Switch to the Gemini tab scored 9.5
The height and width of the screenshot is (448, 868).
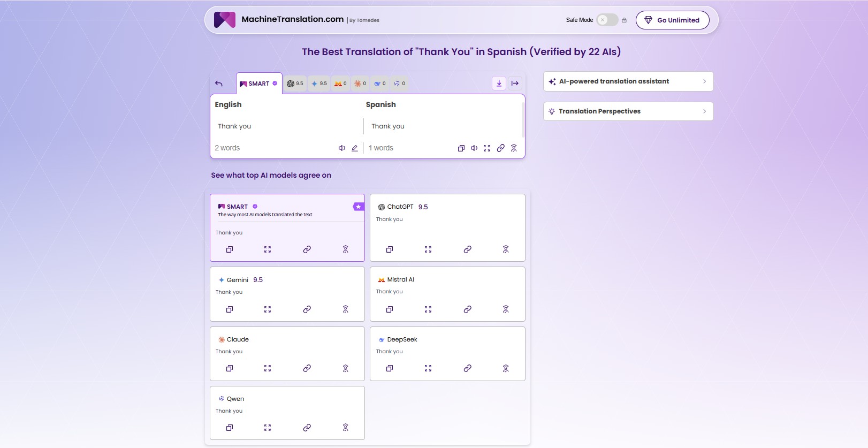pos(319,83)
